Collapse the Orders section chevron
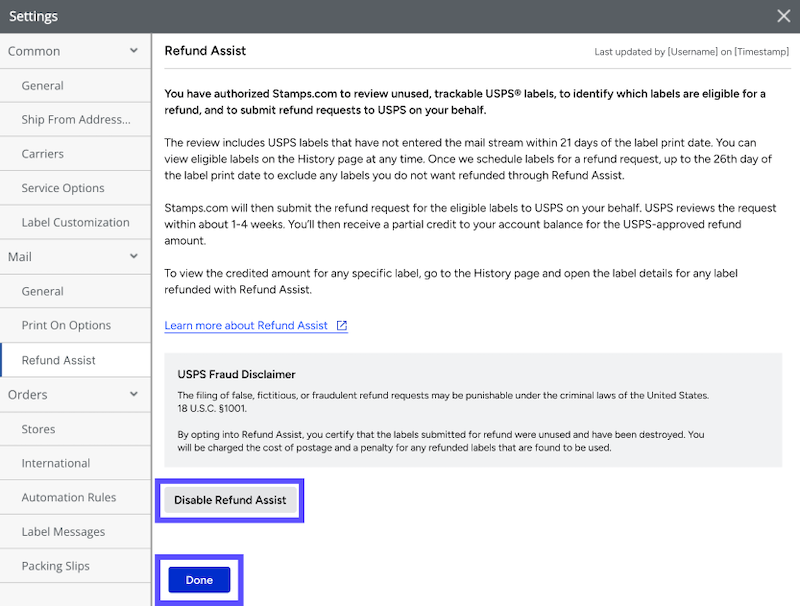The height and width of the screenshot is (606, 800). coord(134,394)
